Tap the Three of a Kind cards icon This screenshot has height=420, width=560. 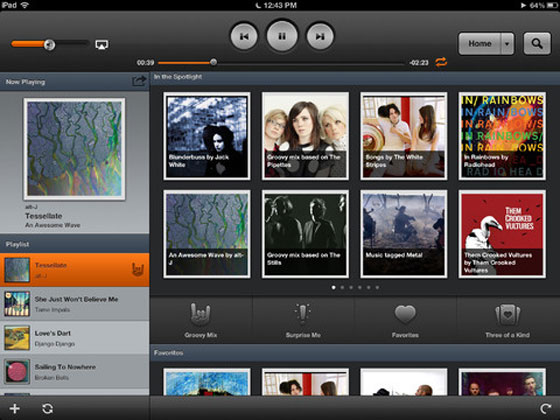coord(507,314)
